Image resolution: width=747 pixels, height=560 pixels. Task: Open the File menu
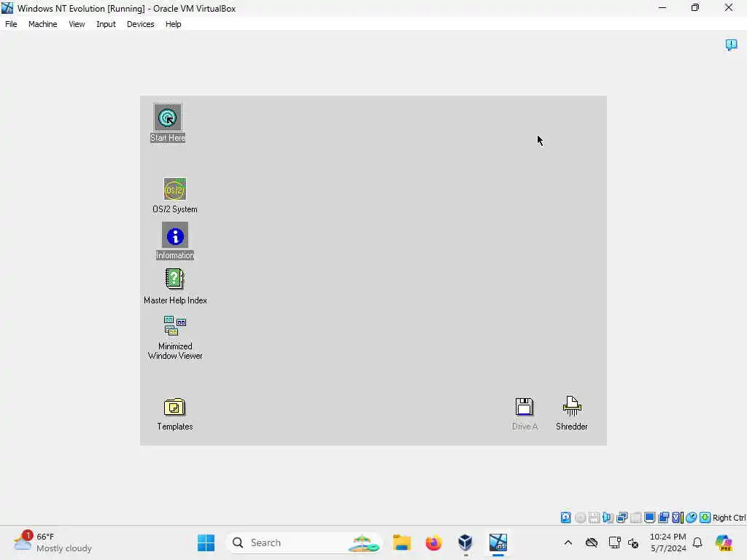click(11, 24)
